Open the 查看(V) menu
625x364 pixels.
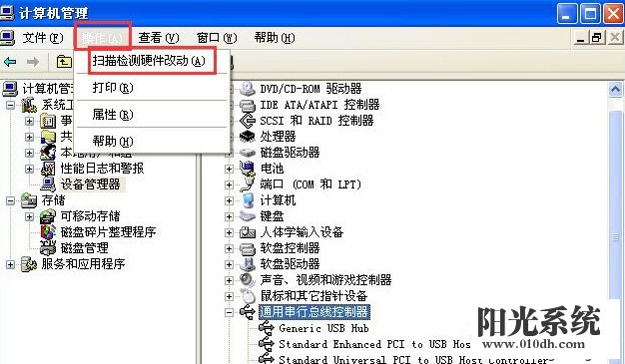pyautogui.click(x=159, y=38)
